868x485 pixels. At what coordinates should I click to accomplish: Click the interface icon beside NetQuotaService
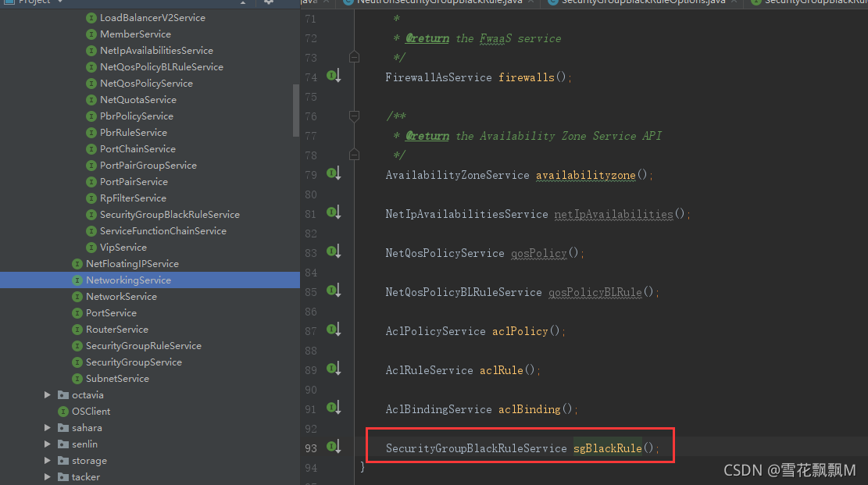click(91, 100)
